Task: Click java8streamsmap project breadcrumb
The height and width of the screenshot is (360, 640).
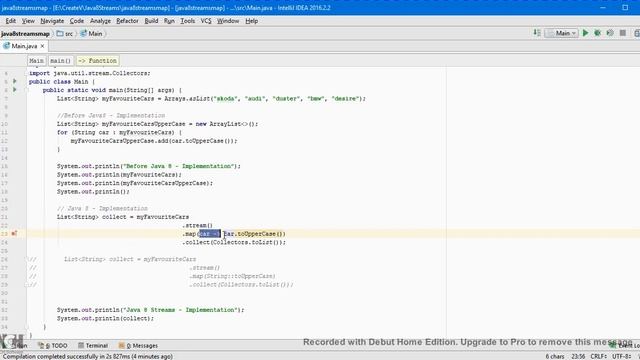Action: click(x=25, y=33)
